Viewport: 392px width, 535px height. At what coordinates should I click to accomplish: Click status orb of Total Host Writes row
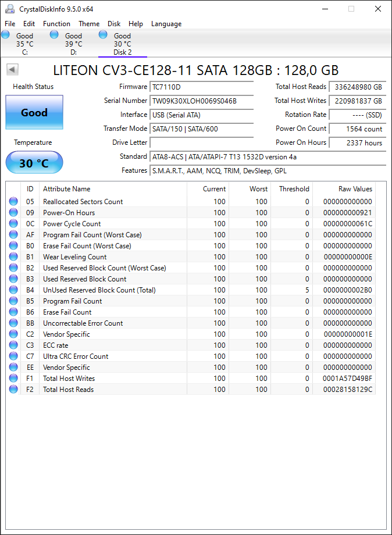pos(13,378)
